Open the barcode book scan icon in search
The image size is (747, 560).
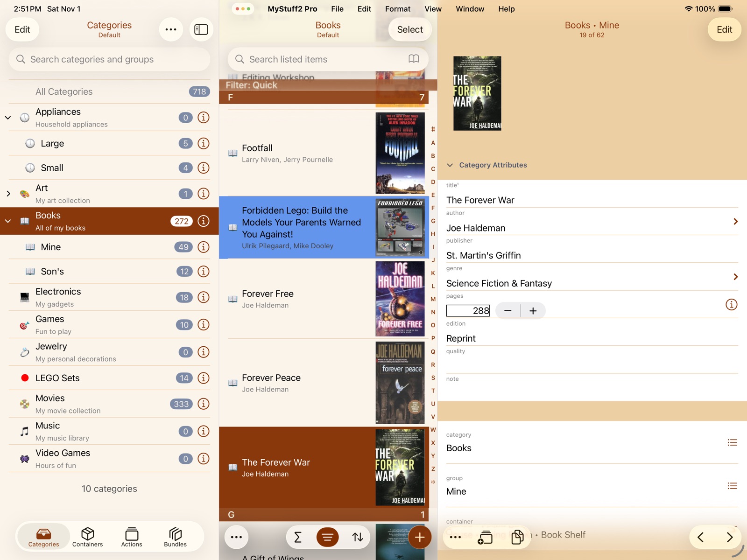(x=414, y=59)
